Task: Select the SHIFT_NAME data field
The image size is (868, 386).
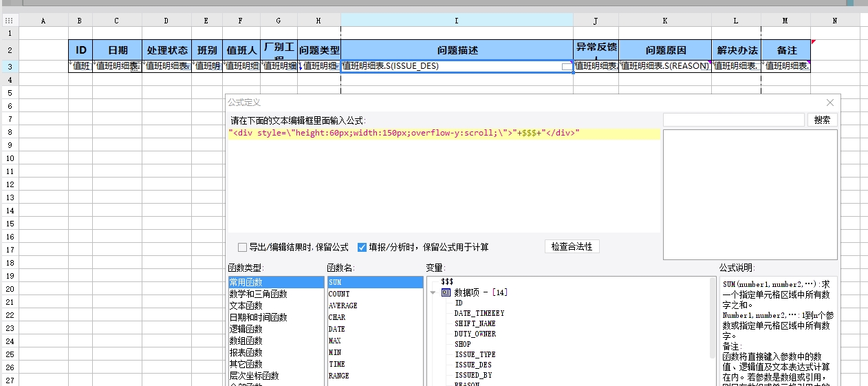Action: click(x=475, y=323)
